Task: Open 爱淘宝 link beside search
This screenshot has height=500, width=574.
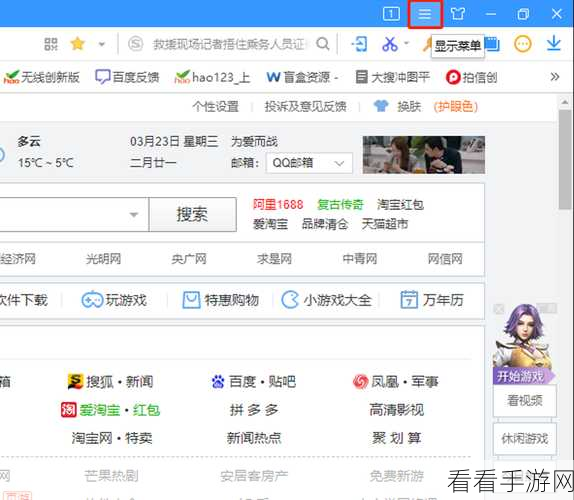Action: tap(271, 224)
